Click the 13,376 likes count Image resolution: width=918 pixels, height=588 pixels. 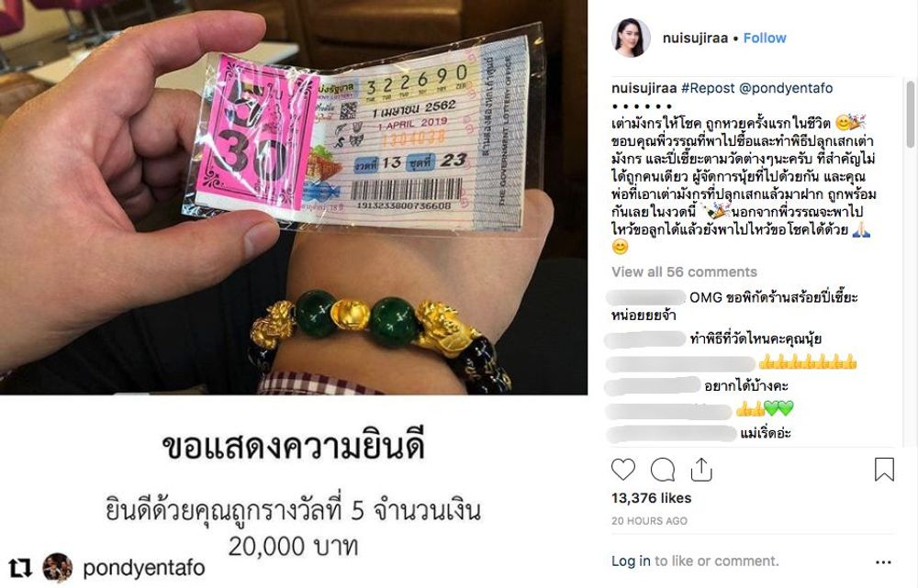click(x=652, y=498)
